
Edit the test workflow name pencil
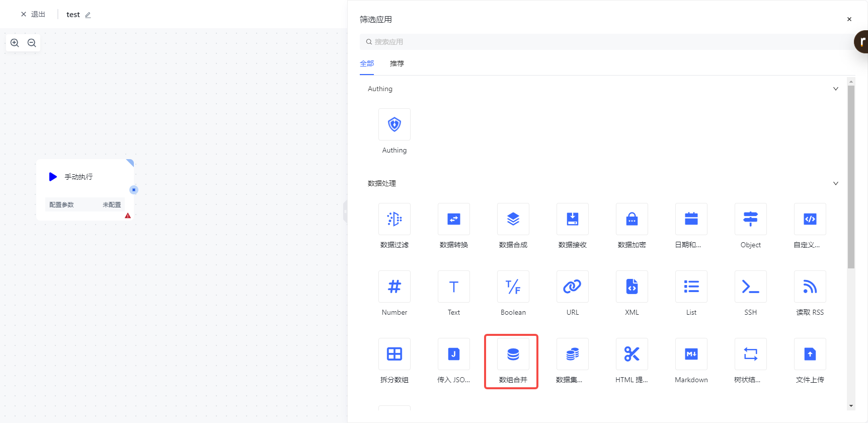tap(88, 15)
